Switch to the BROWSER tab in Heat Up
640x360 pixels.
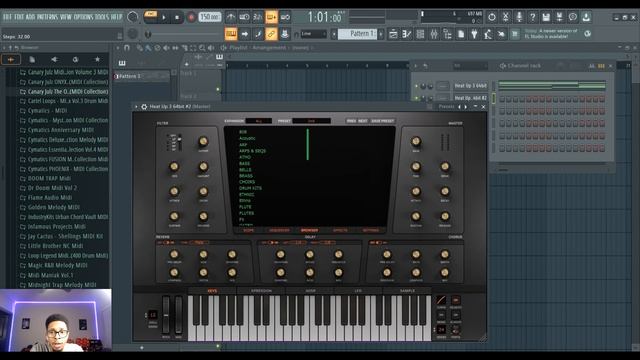[309, 230]
